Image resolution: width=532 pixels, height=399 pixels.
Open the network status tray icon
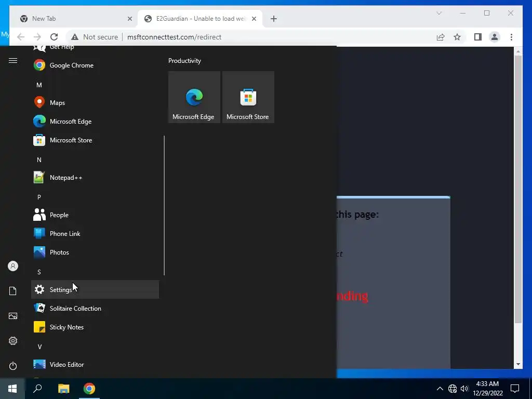453,389
